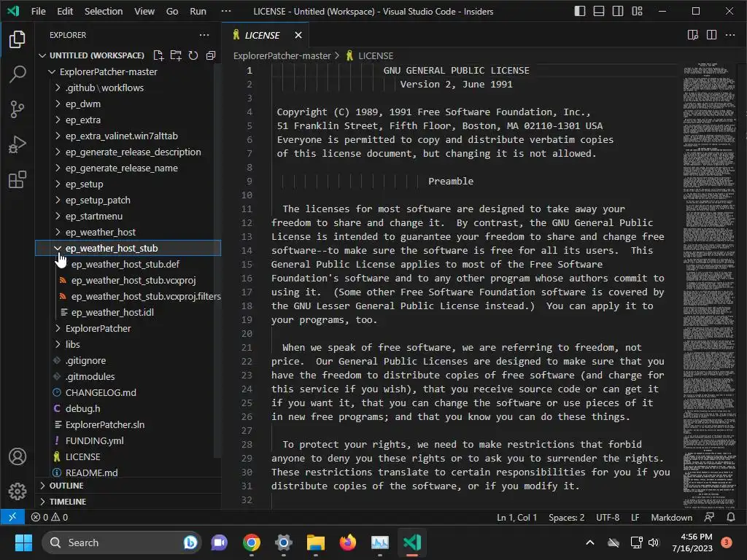Open the File menu
Screen dimensions: 747x560
(x=39, y=11)
